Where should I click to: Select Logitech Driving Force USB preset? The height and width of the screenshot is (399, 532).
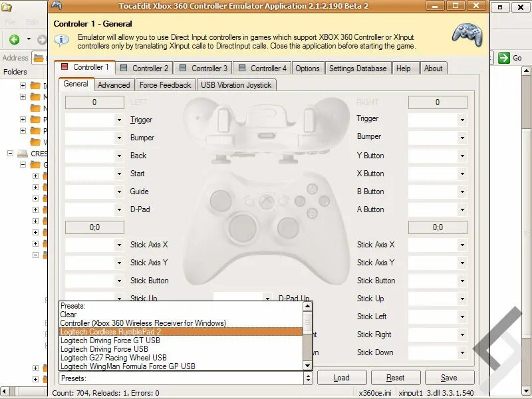click(x=181, y=348)
